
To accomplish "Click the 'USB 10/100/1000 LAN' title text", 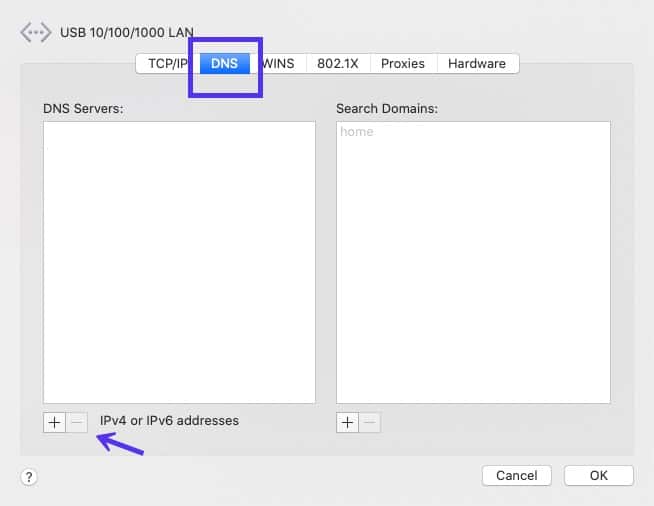I will coord(125,32).
